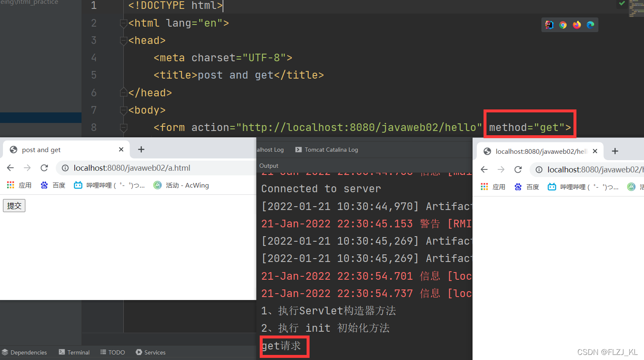
Task: Open page in Firefox browser icon
Action: pos(577,25)
